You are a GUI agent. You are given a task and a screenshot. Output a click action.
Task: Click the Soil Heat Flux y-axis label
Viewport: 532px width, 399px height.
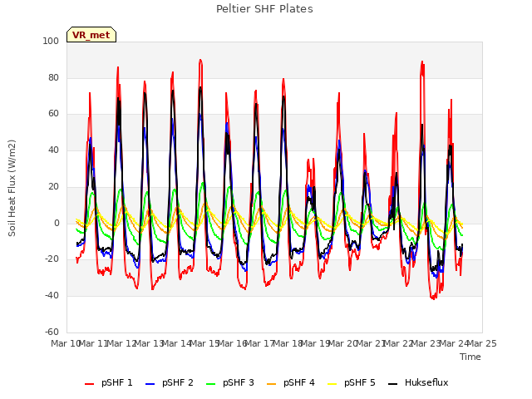(12, 188)
